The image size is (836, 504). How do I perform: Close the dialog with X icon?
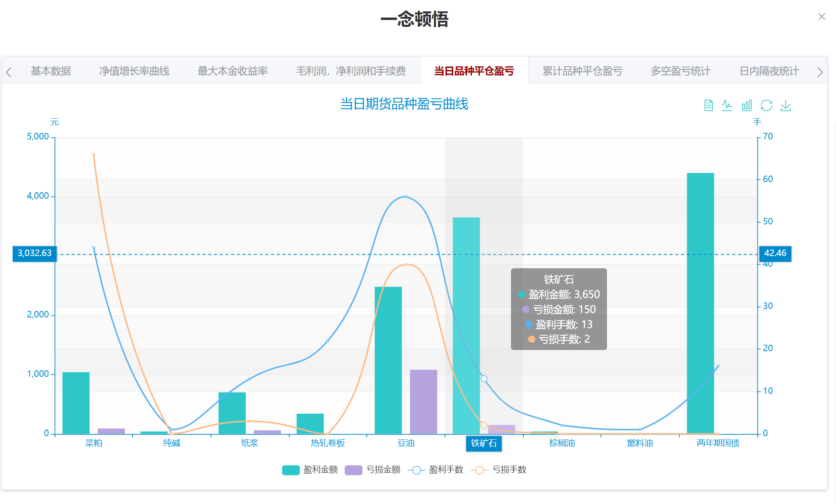coord(821,17)
